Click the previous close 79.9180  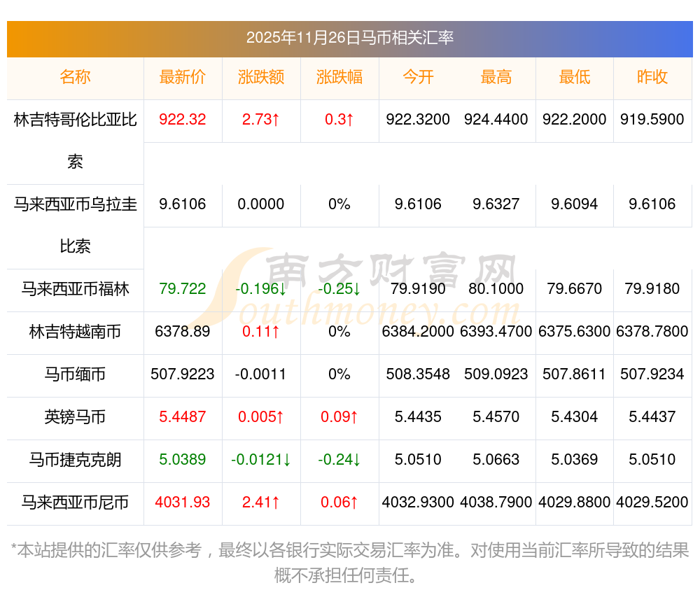652,289
